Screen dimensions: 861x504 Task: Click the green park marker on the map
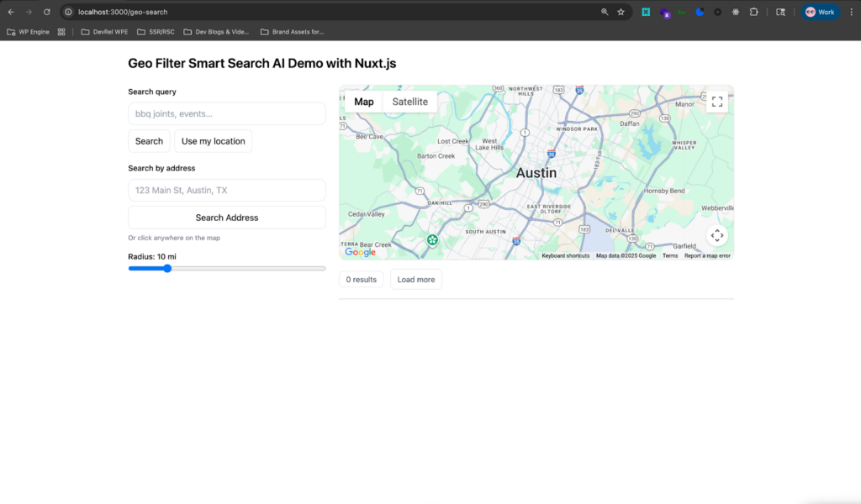[432, 240]
